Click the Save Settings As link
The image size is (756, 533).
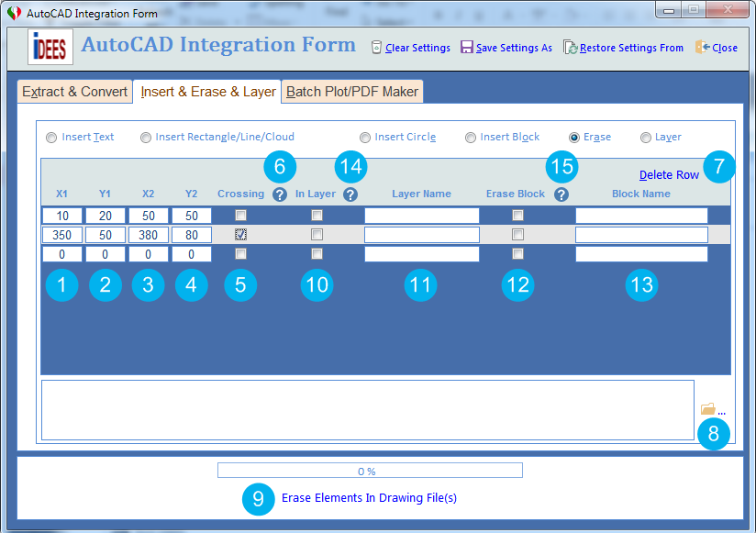pos(514,48)
